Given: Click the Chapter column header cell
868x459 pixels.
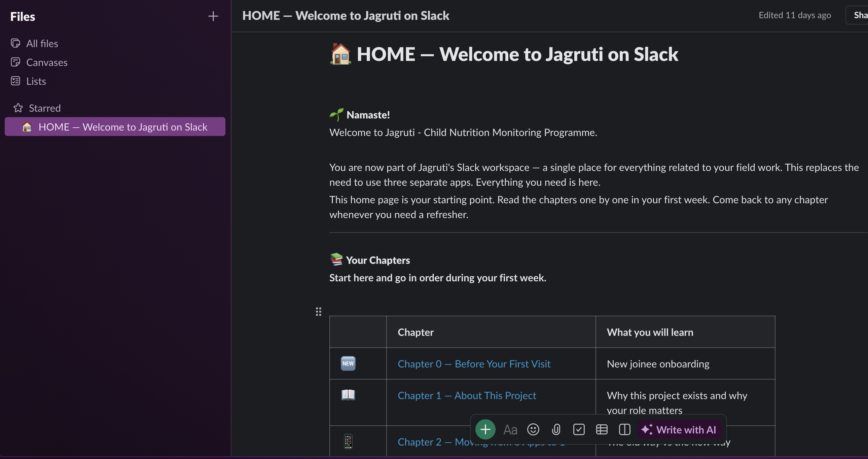Looking at the screenshot, I should (x=491, y=332).
